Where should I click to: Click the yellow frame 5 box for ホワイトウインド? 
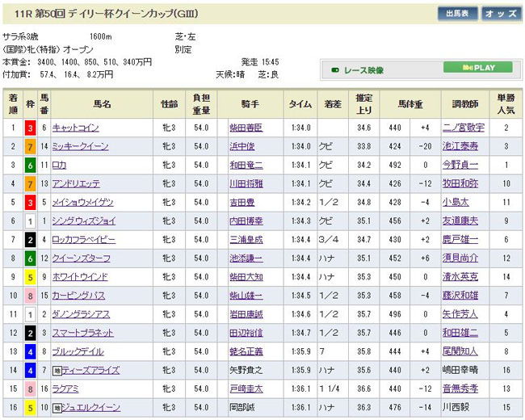tap(30, 277)
